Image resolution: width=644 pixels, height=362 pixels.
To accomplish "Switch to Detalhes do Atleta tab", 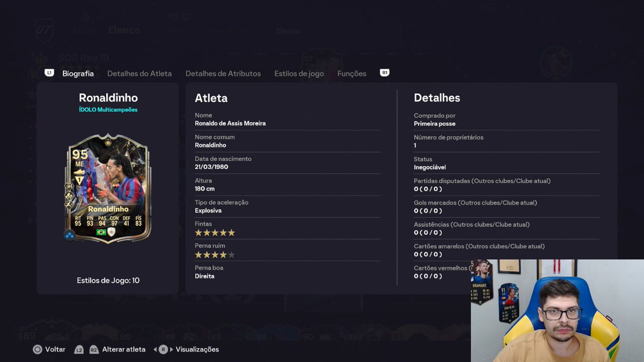I will pyautogui.click(x=140, y=73).
